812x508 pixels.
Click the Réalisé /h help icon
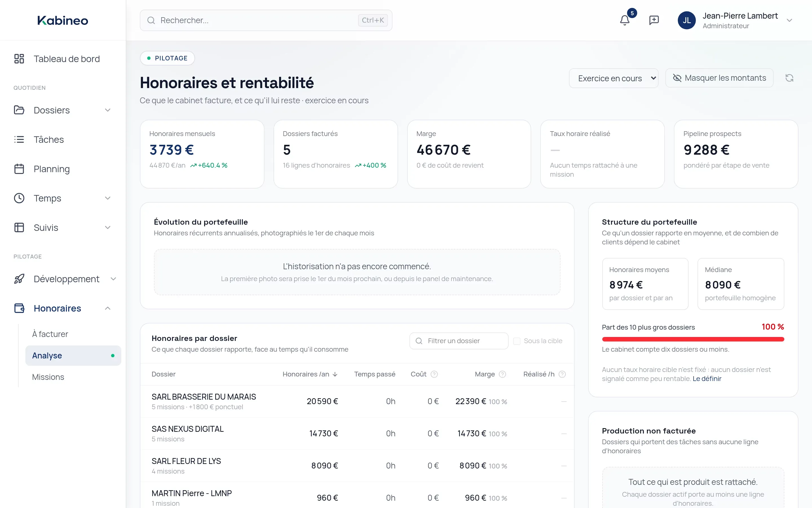tap(562, 374)
